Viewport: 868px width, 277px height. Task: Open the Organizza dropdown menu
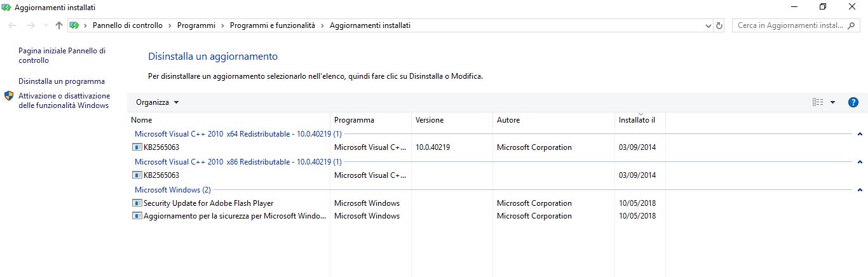tap(158, 102)
